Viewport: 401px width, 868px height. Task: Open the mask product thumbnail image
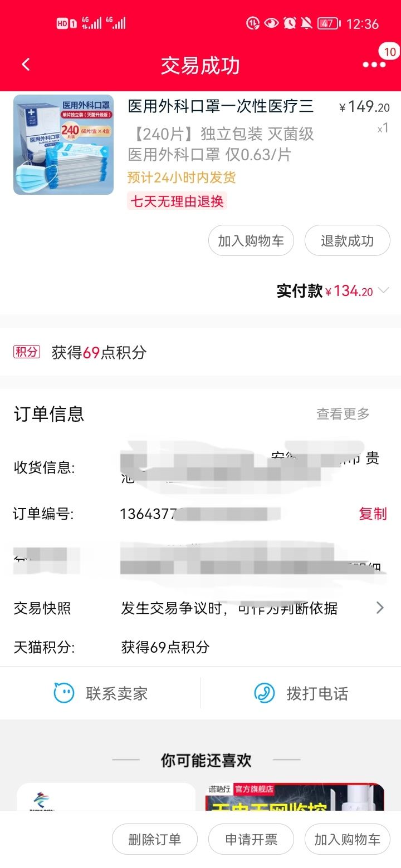(x=63, y=145)
